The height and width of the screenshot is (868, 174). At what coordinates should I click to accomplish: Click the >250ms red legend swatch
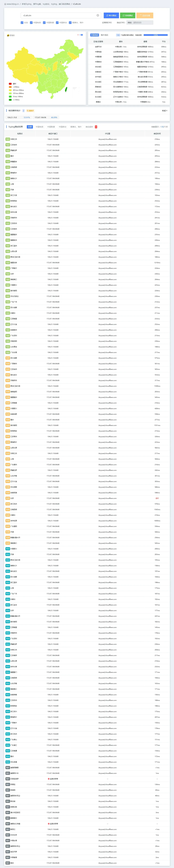10,87
